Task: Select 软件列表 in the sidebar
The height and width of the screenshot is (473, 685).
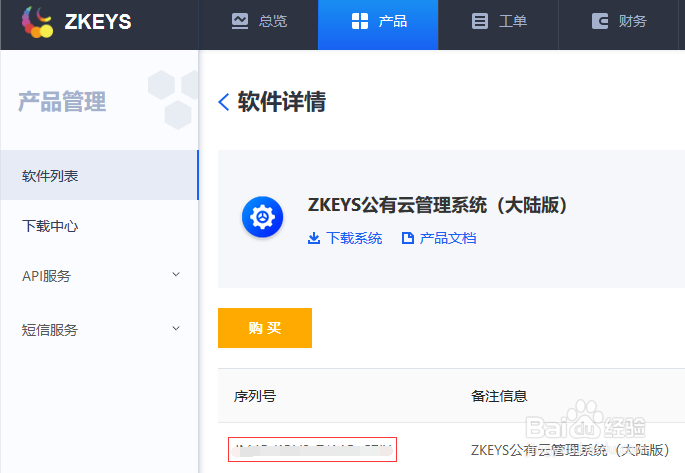Action: 99,175
